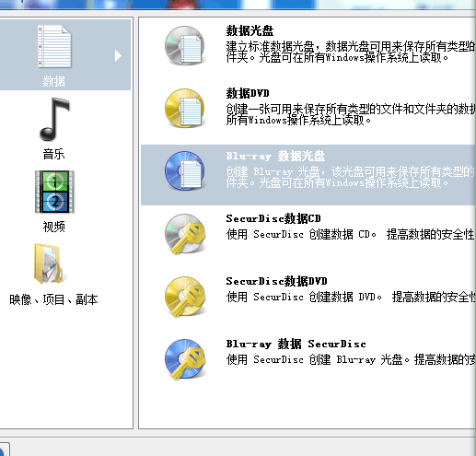Click the Blu-ray SecurDisc key icon
This screenshot has width=476, height=456.
tap(185, 359)
